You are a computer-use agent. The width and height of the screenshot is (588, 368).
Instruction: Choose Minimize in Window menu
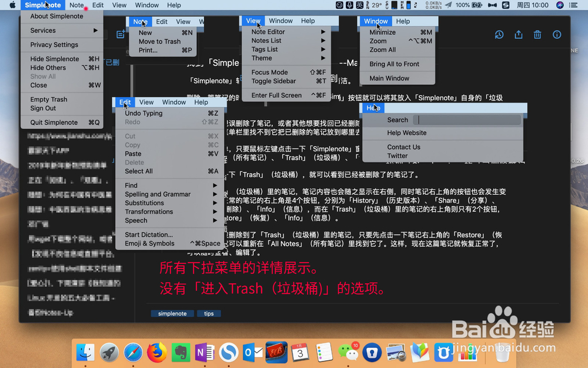pos(397,32)
